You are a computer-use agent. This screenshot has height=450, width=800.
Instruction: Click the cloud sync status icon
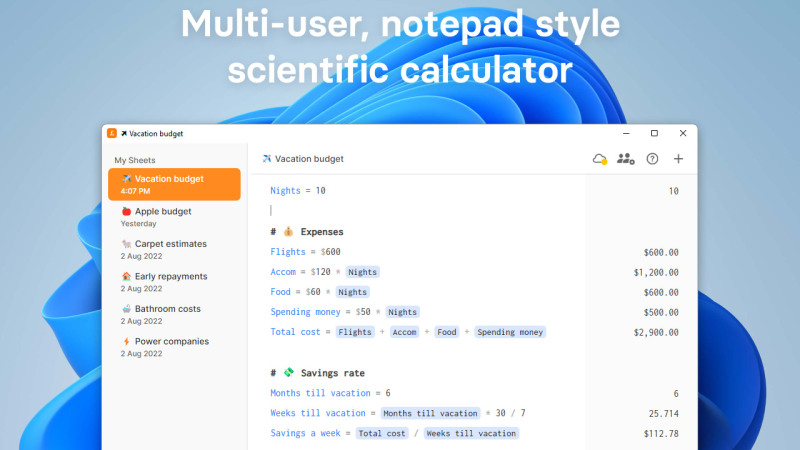click(x=600, y=159)
